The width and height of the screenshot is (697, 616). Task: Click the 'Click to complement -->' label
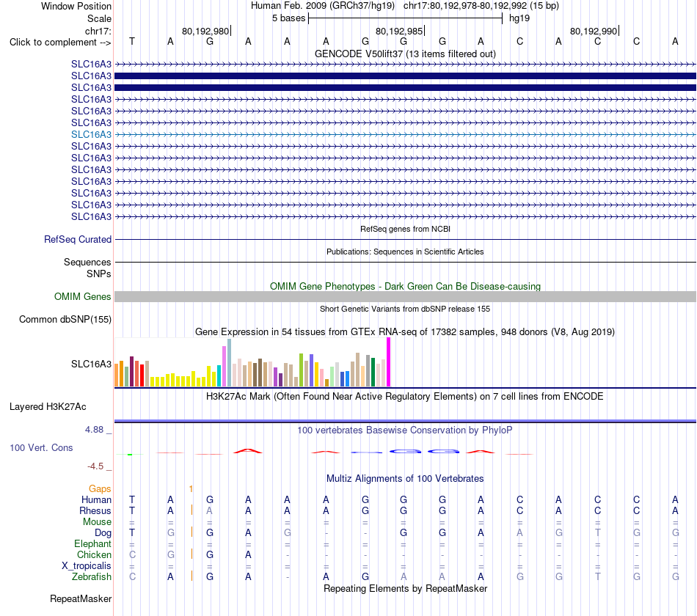pos(60,43)
